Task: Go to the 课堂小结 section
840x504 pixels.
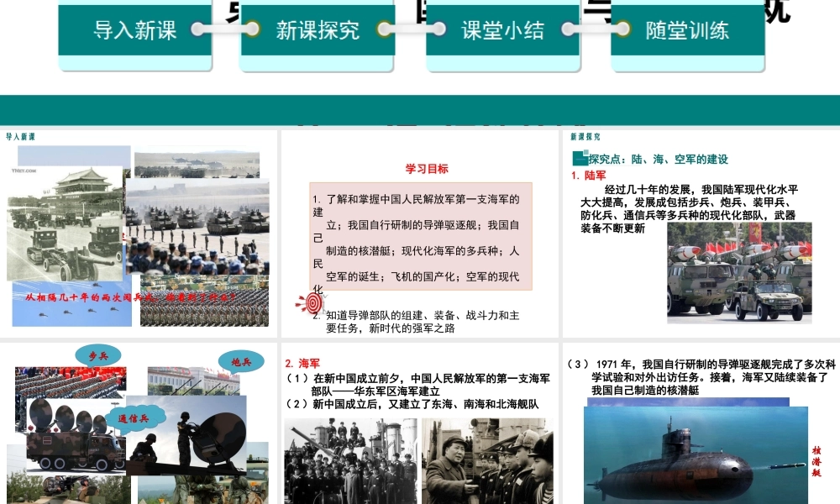Action: pos(502,31)
